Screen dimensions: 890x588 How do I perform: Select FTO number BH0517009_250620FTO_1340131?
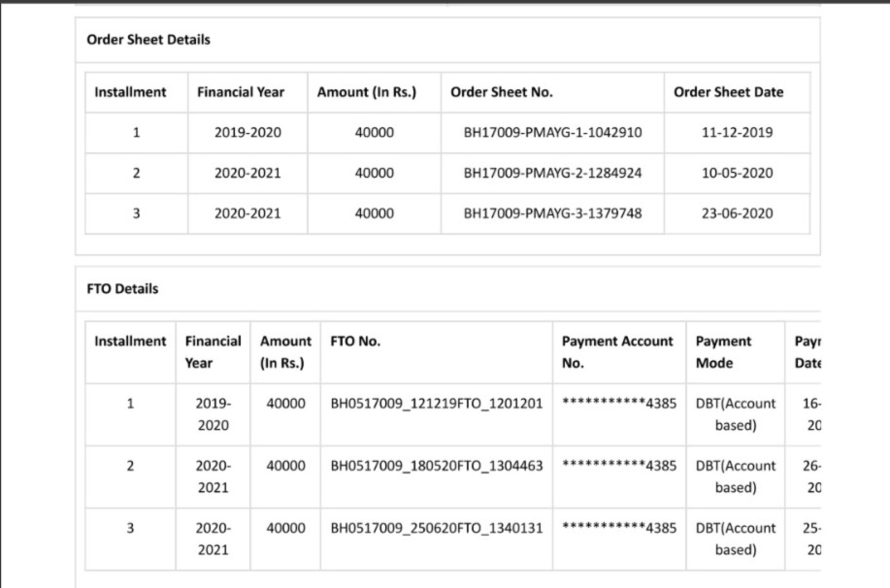tap(436, 528)
